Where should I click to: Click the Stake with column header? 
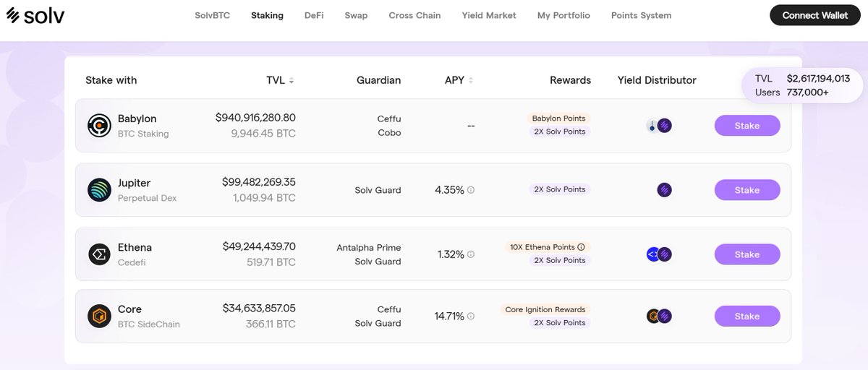(111, 80)
